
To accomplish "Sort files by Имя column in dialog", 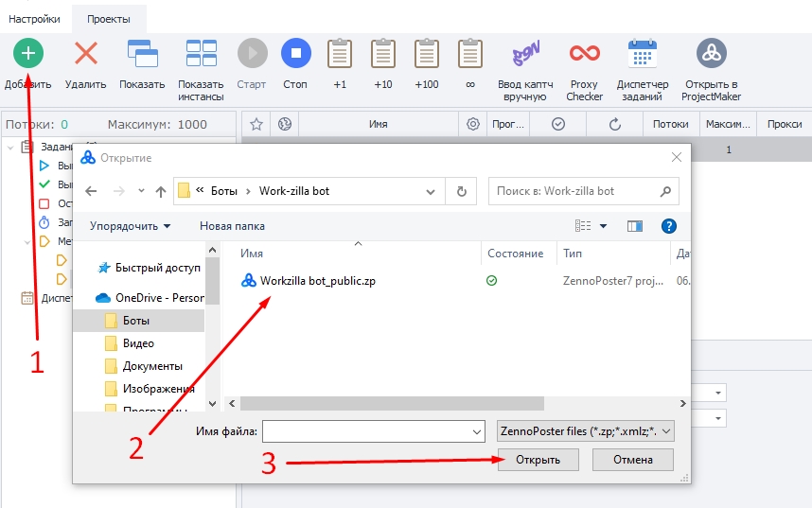I will (x=252, y=254).
